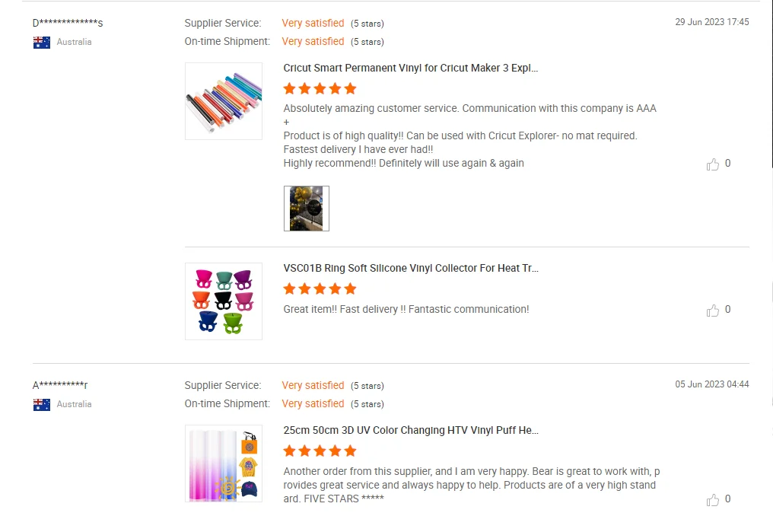The image size is (773, 532).
Task: Open the Cricut Smart Permanent Vinyl product link
Action: point(411,68)
